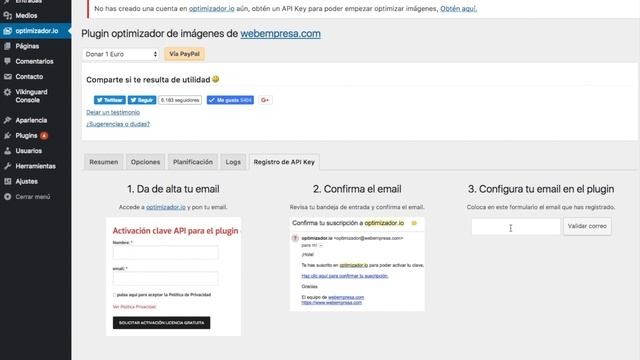Click the Vikinguard Console gear icon

[x=7, y=92]
